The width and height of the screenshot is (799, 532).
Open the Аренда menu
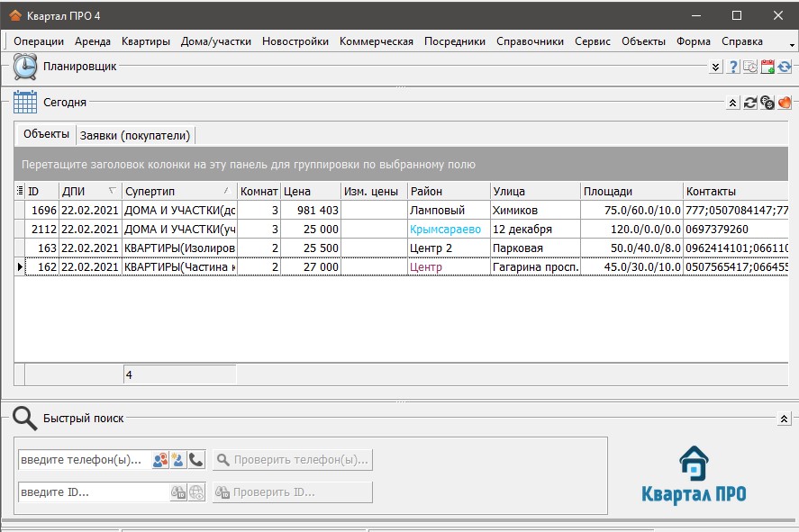(x=93, y=41)
